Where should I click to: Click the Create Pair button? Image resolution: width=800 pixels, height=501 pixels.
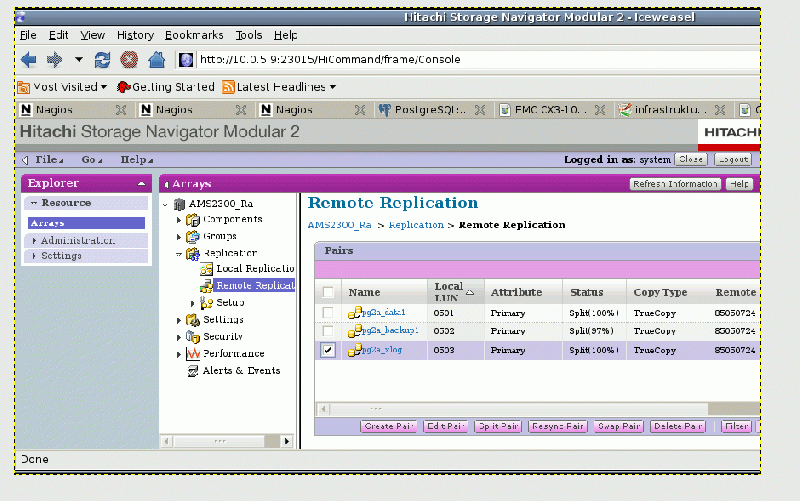pos(389,427)
